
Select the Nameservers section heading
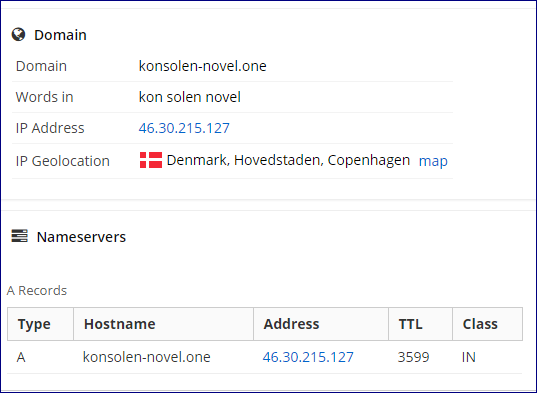pyautogui.click(x=81, y=237)
